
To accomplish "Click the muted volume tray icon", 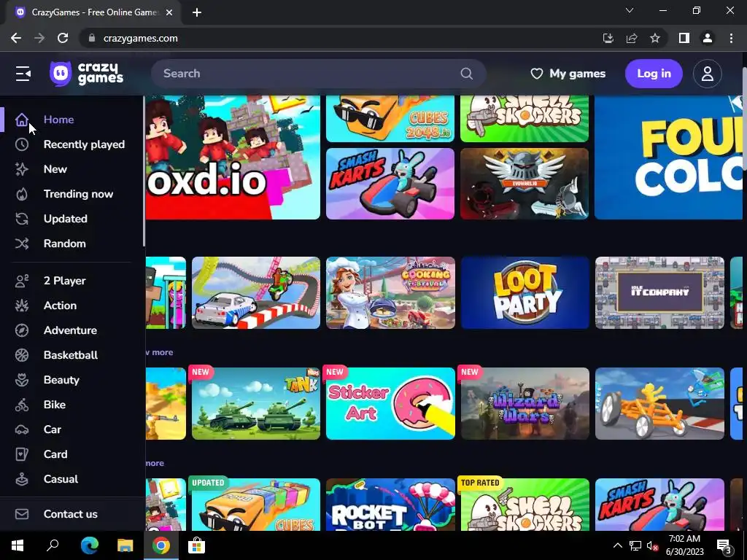I will point(651,545).
